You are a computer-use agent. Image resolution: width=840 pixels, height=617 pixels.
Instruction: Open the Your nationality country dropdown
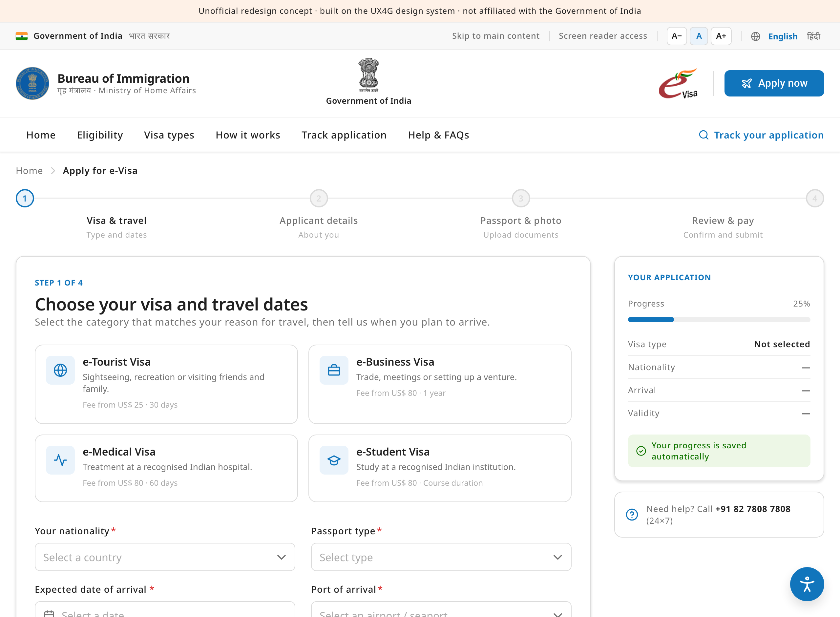pyautogui.click(x=165, y=557)
